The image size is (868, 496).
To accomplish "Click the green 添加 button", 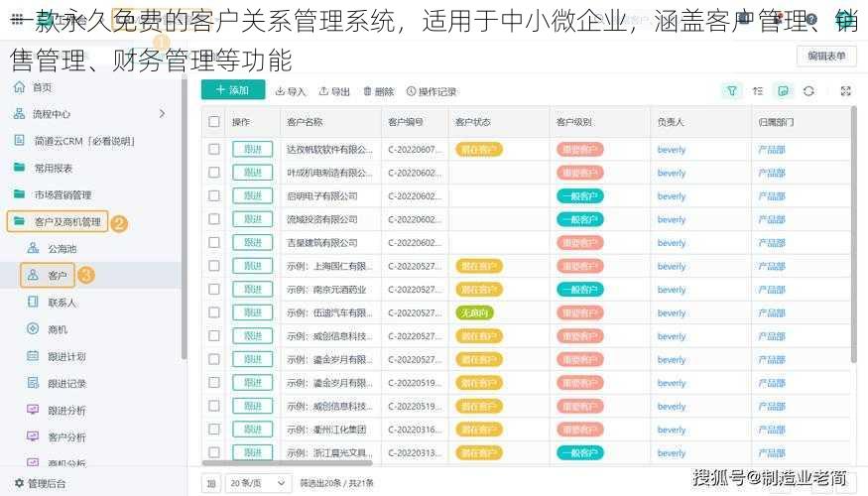I will (233, 89).
